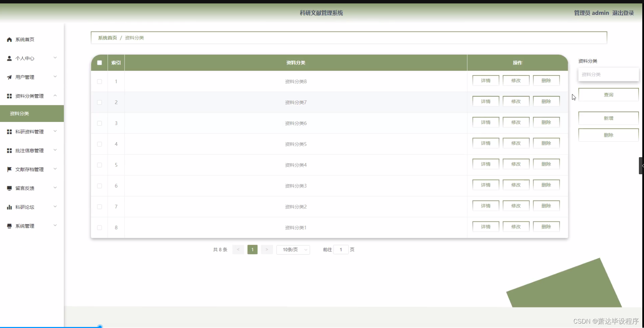Click 修改 for row 资料分类1
Screen dimensions: 644x328
pyautogui.click(x=516, y=227)
